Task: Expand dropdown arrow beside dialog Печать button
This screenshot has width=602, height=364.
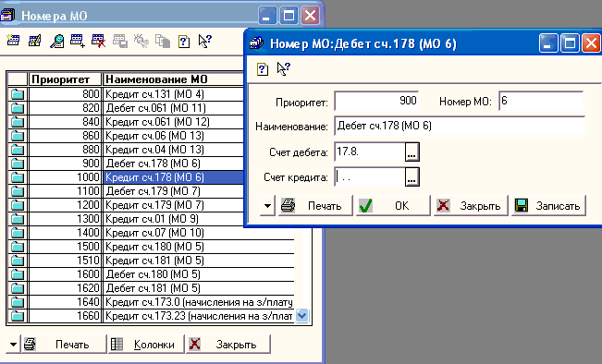Action: (x=267, y=206)
